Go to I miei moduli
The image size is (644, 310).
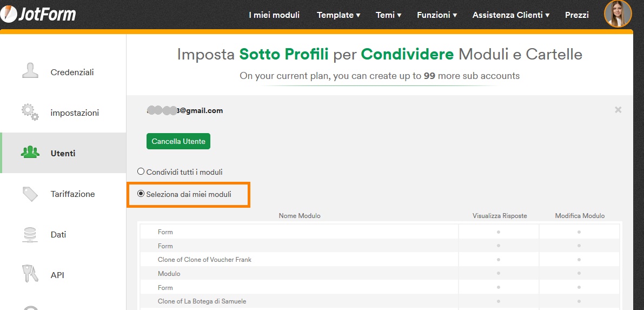pyautogui.click(x=274, y=15)
